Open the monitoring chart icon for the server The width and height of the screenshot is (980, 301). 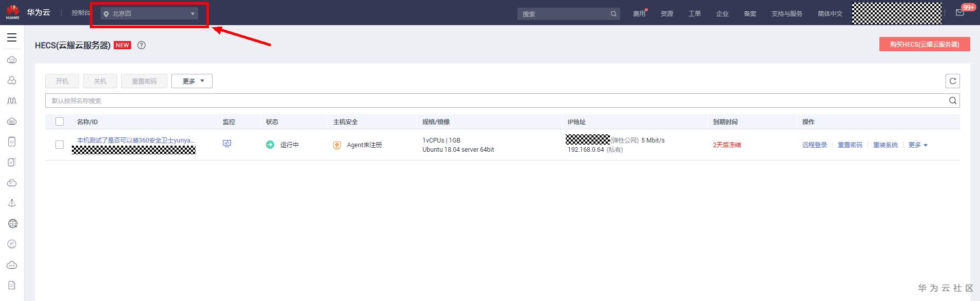(227, 144)
